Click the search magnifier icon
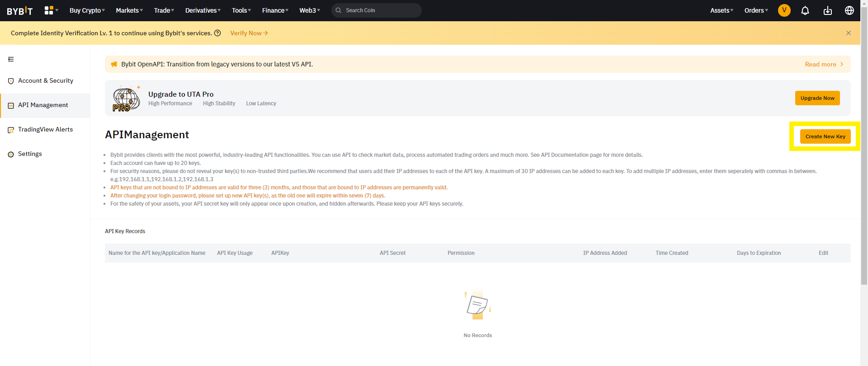The height and width of the screenshot is (366, 868). [339, 10]
